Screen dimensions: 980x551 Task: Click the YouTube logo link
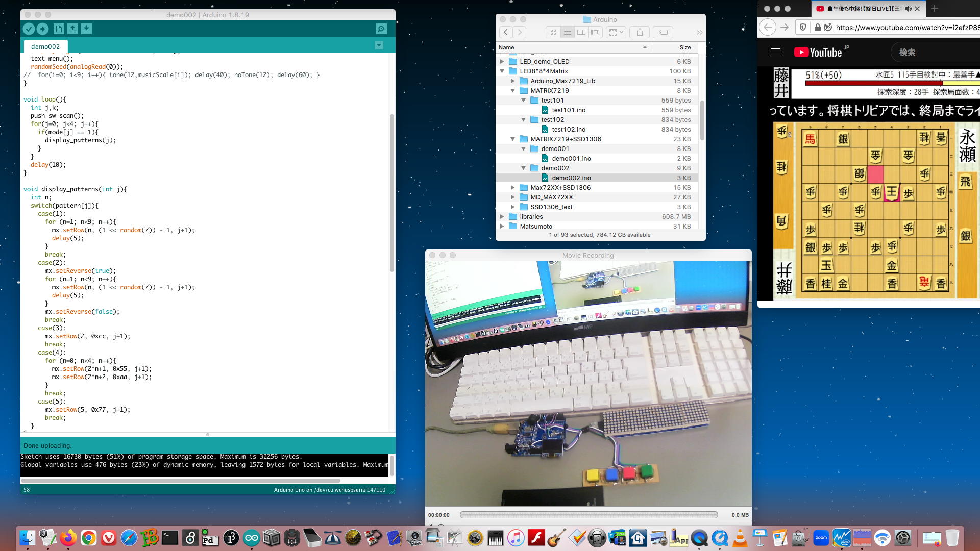pos(818,52)
